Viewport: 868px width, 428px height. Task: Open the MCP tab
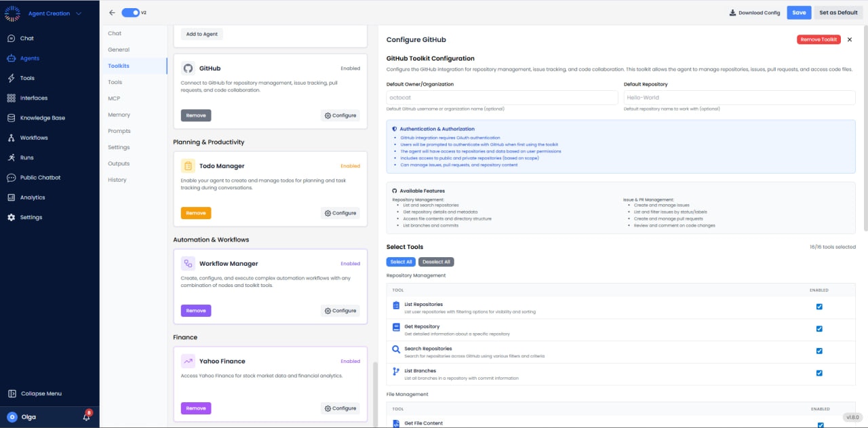tap(115, 98)
